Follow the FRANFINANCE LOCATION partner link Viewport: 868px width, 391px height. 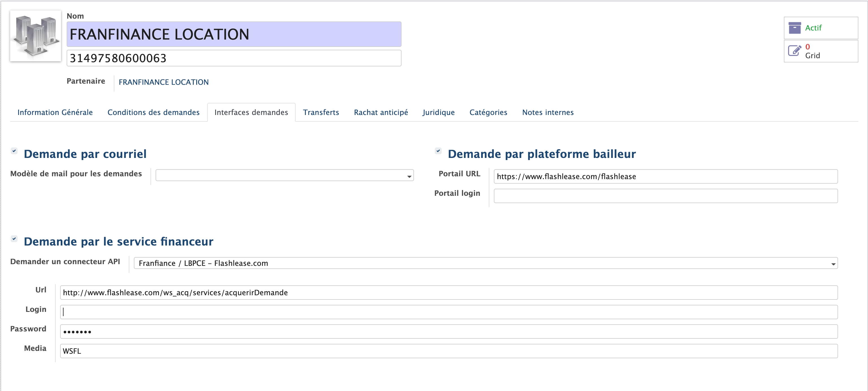163,82
